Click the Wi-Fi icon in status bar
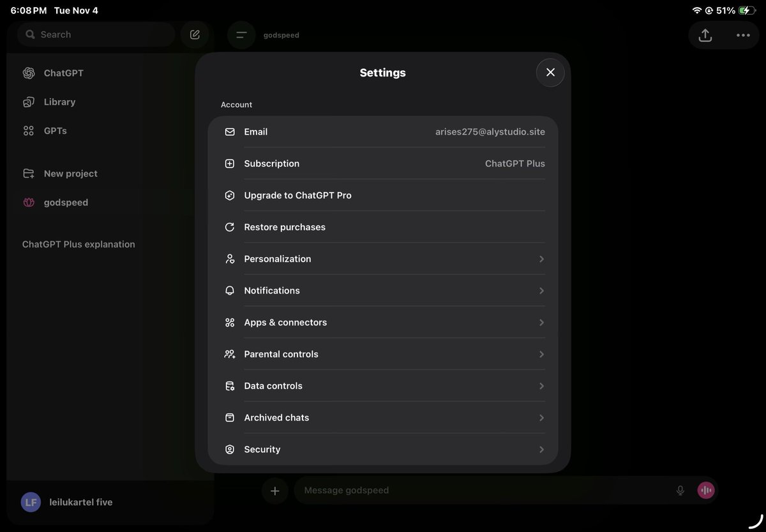The width and height of the screenshot is (766, 532). pos(696,11)
